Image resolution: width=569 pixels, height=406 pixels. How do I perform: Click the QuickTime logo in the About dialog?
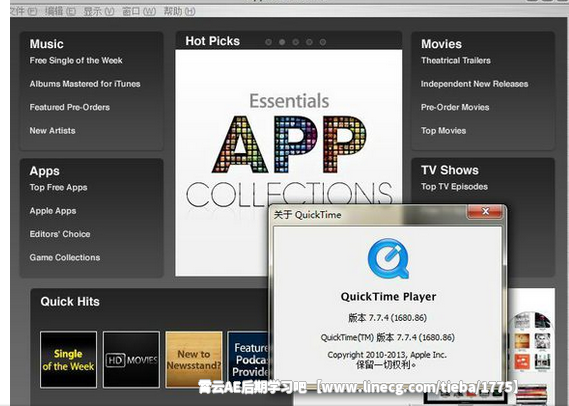click(x=388, y=258)
